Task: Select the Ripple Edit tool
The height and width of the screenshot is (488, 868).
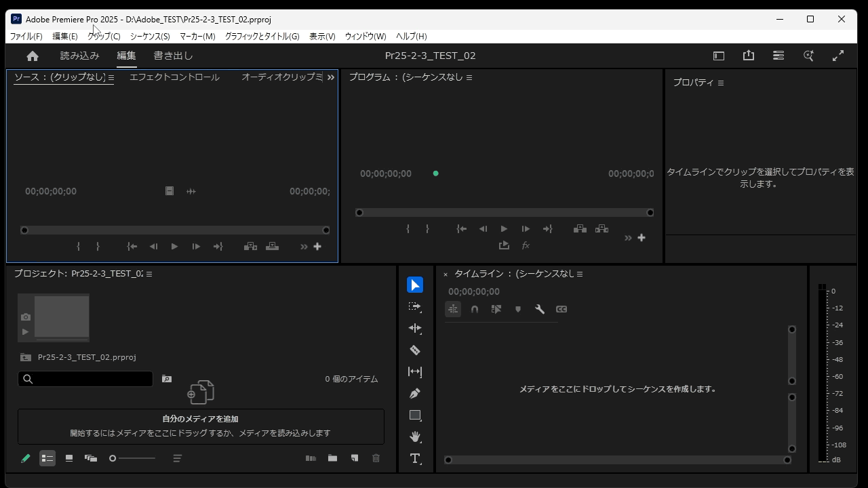Action: click(415, 328)
